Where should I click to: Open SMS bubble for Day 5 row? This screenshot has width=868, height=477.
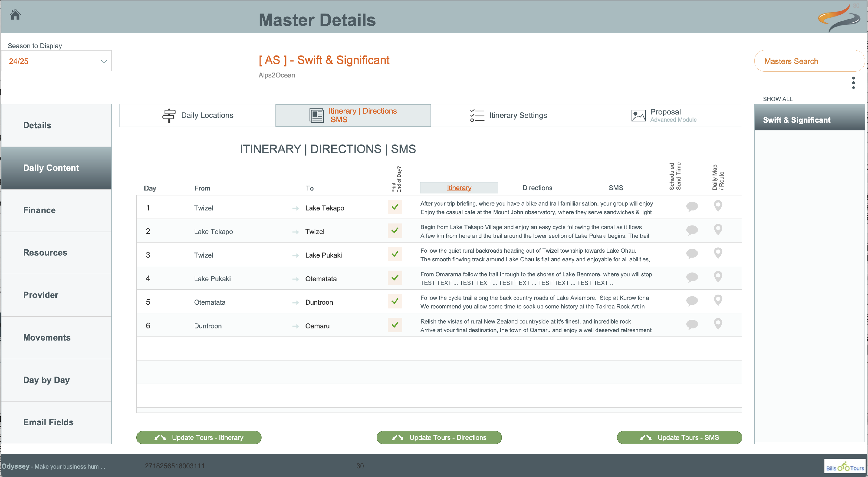tap(692, 301)
